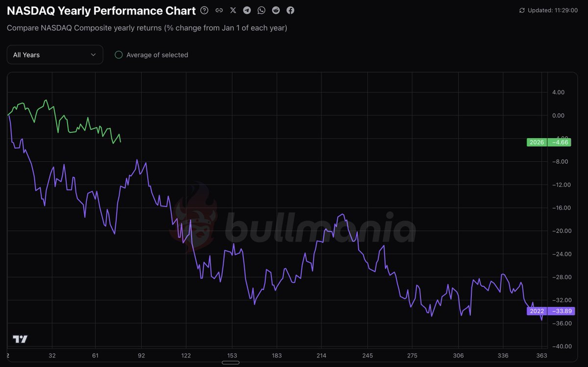Click day 245 on x-axis
Screen dimensions: 588x367
[367, 355]
